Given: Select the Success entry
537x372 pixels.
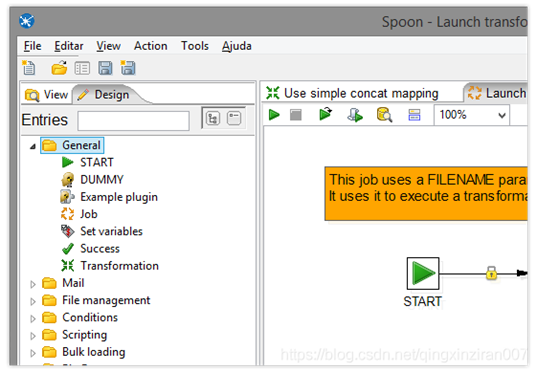Looking at the screenshot, I should [91, 249].
